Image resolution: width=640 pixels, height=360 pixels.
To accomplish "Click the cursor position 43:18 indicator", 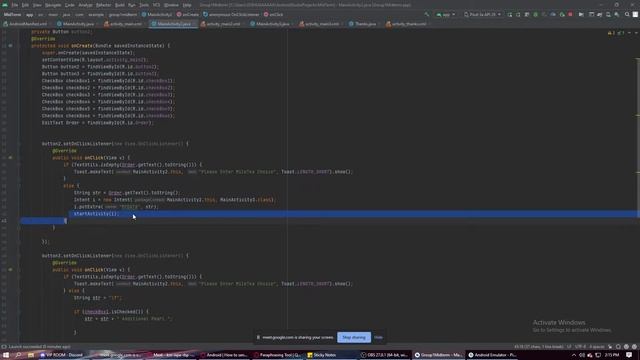I will click(539, 347).
